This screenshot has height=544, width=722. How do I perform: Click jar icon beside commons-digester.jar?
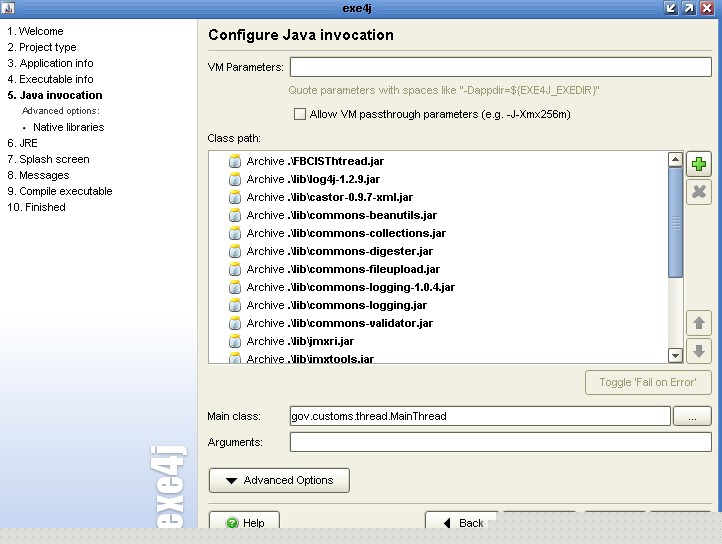[235, 251]
